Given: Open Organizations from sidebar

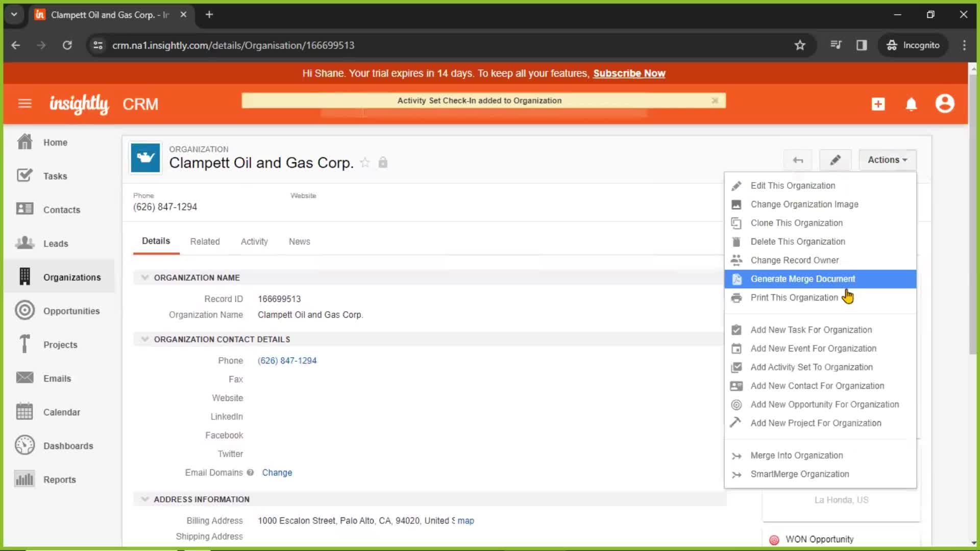Looking at the screenshot, I should tap(59, 277).
